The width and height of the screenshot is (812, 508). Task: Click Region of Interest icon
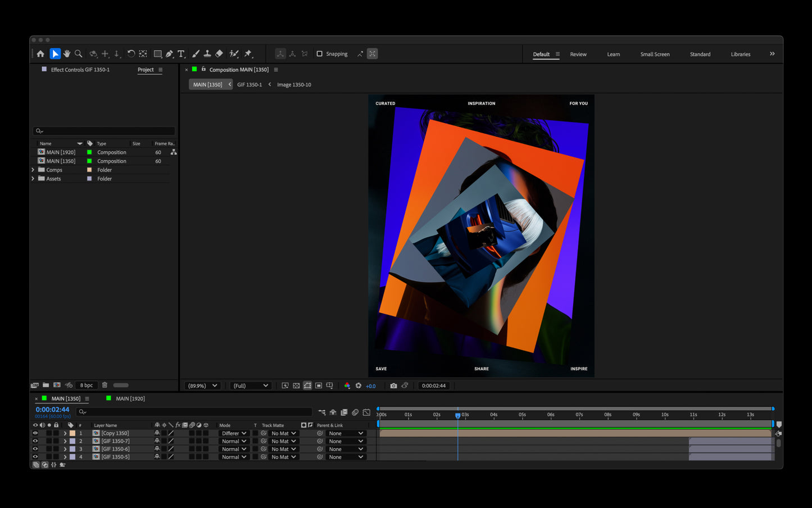319,385
